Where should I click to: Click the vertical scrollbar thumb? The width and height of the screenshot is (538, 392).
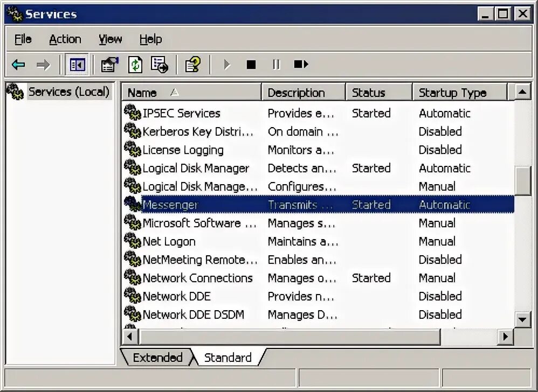point(522,180)
